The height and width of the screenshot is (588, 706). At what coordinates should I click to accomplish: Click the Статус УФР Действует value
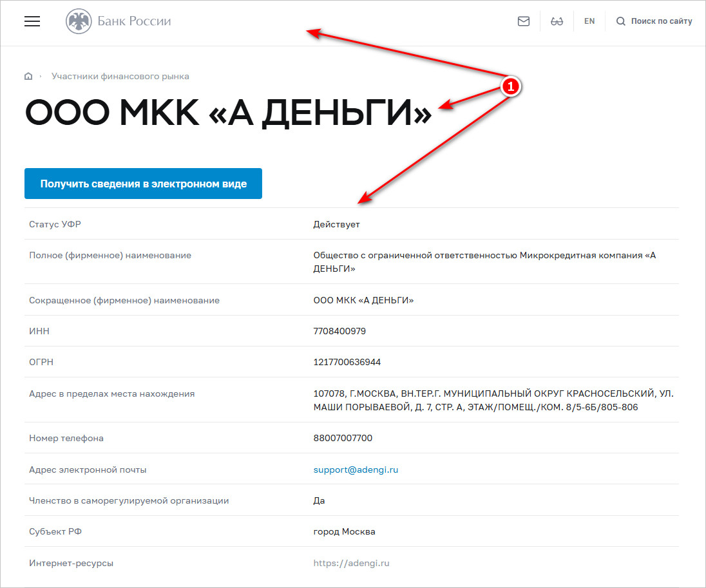[x=336, y=224]
